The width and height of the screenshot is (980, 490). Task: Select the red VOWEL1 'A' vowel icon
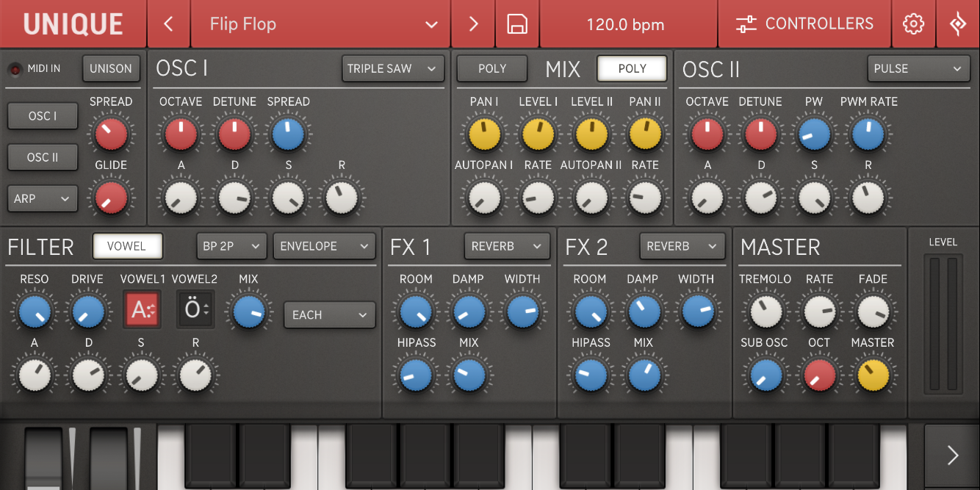[x=142, y=310]
